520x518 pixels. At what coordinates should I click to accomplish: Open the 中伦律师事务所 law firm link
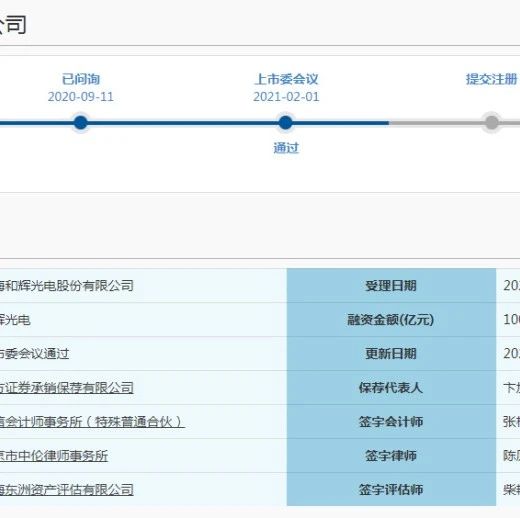[54, 456]
